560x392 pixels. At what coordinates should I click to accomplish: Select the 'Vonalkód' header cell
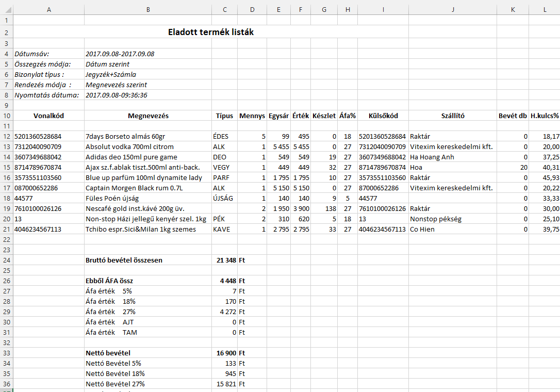click(x=48, y=116)
